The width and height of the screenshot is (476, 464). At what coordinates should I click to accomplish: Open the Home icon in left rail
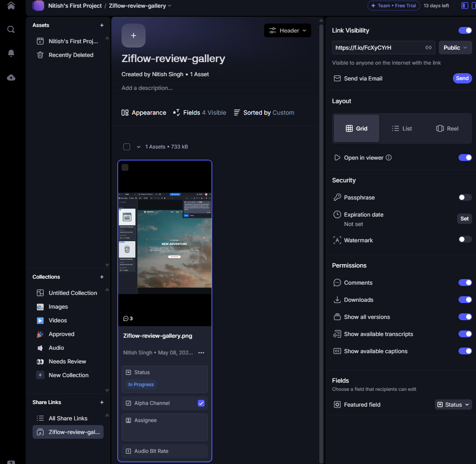point(11,6)
